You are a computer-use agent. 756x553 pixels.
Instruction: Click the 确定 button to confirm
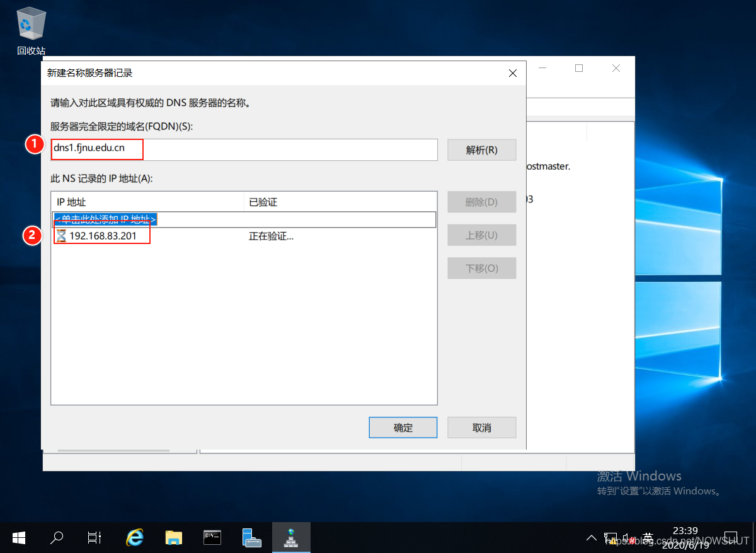[x=403, y=428]
